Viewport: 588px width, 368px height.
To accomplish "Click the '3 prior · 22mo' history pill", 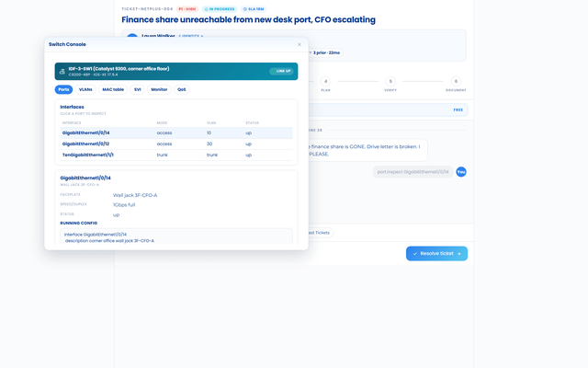I will pyautogui.click(x=324, y=53).
